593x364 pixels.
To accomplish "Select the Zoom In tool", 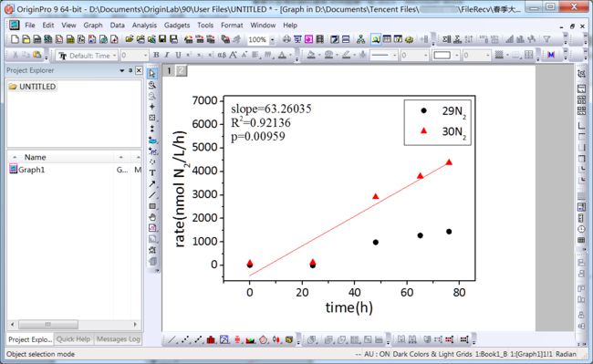I will click(152, 85).
